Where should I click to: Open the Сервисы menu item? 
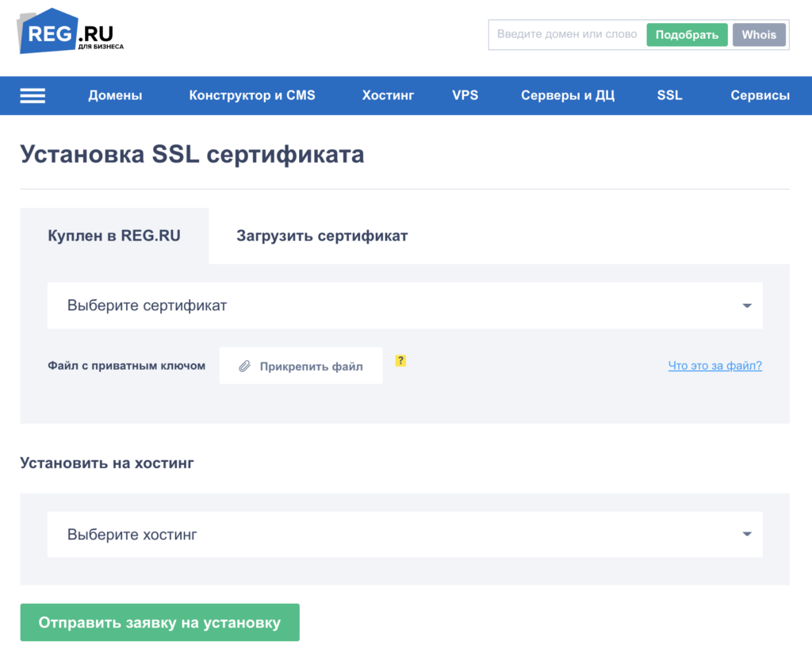pos(760,96)
